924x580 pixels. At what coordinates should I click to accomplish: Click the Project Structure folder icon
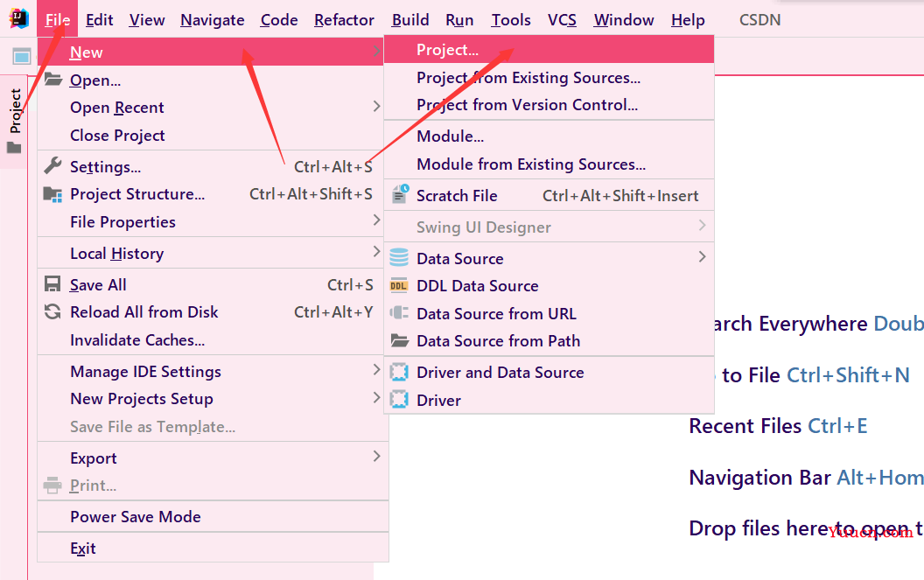tap(52, 194)
